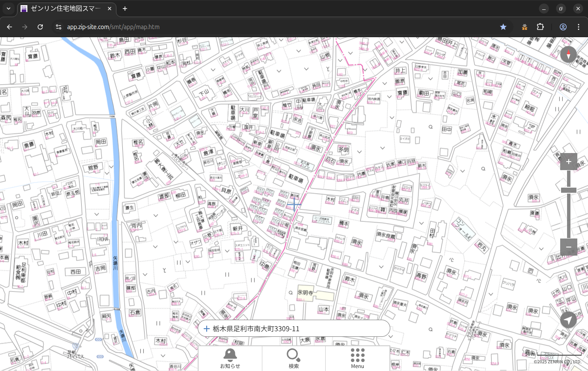
Task: Go back to the previous page
Action: pyautogui.click(x=9, y=27)
